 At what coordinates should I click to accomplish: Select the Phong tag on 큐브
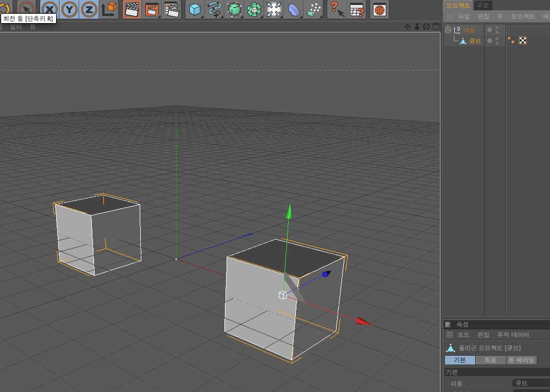tap(512, 41)
